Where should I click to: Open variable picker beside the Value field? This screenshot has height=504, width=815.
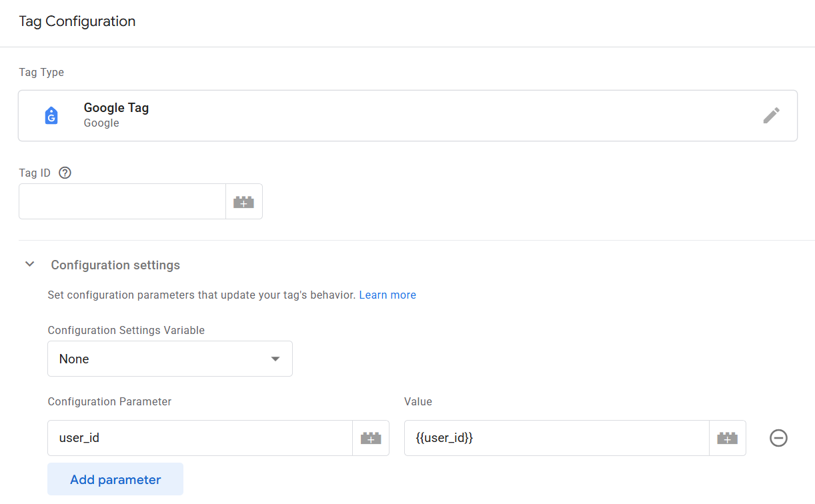pos(727,438)
